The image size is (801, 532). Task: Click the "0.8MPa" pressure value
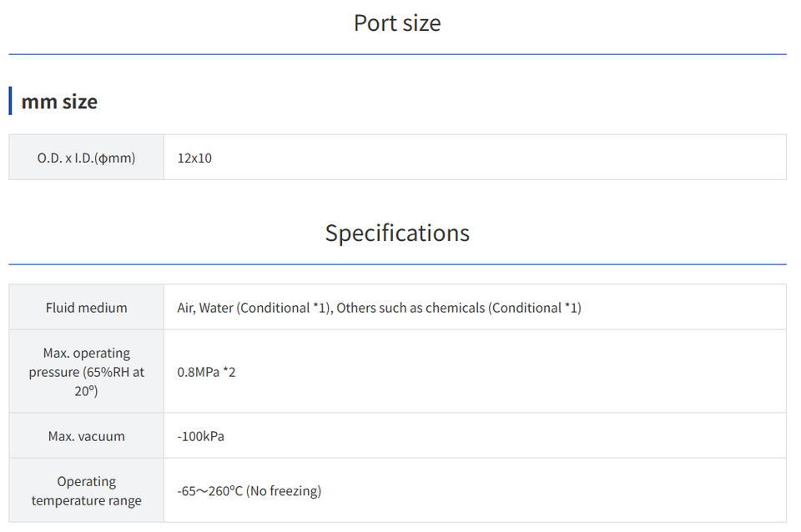(198, 372)
